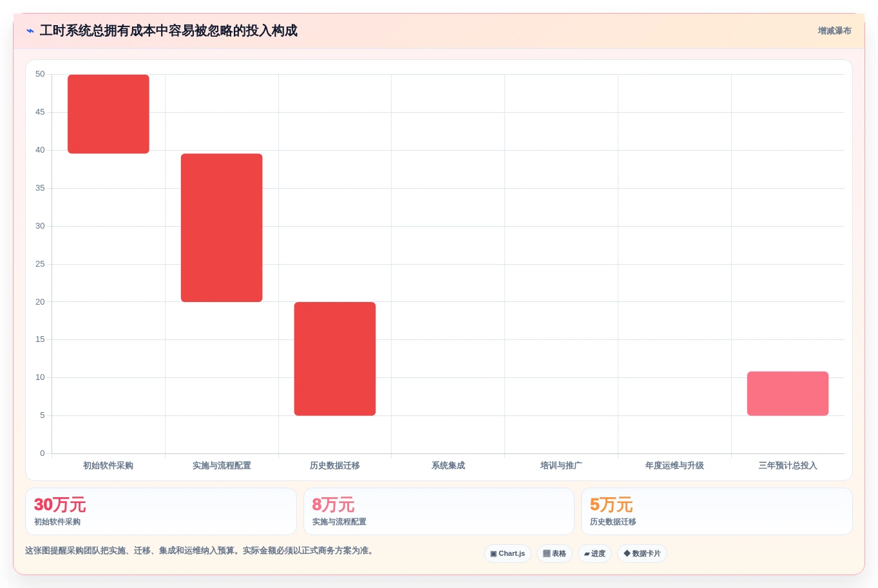Click the 三年预计总投入 x-axis label
878x588 pixels.
[788, 466]
